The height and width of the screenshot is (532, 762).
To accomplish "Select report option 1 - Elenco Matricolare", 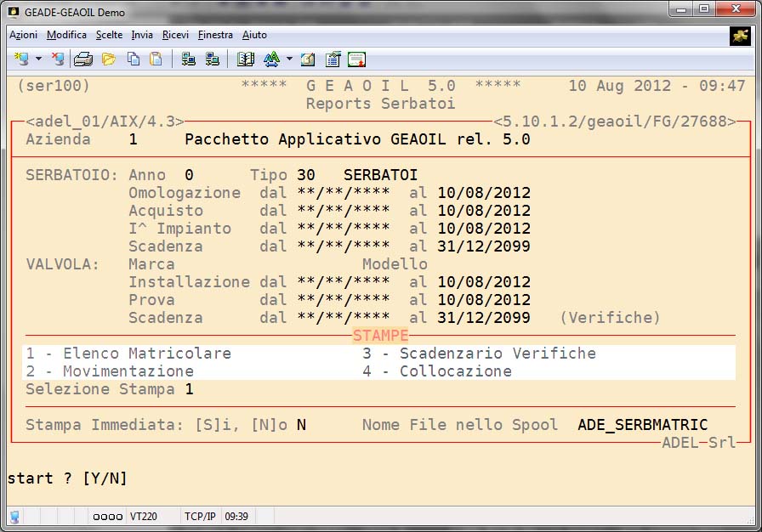I will 128,354.
